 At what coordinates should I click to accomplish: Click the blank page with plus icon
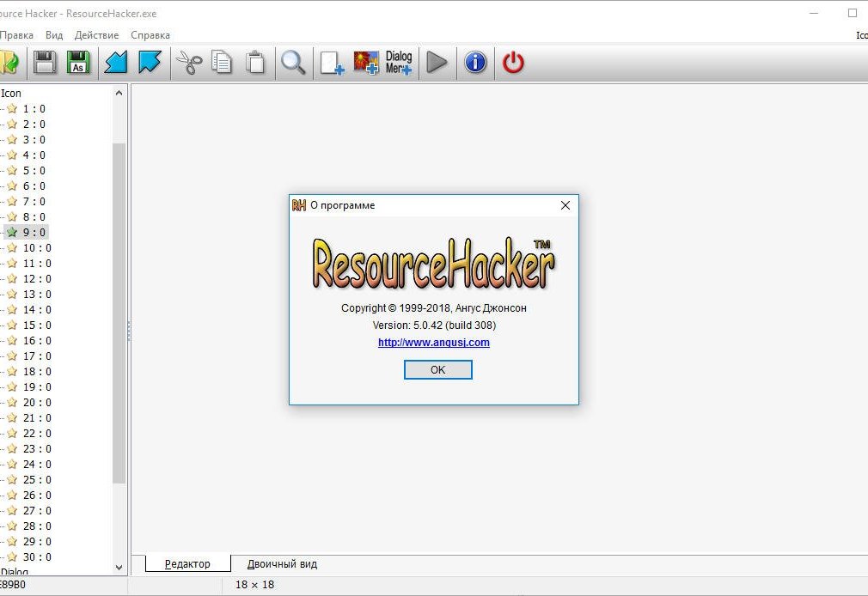[332, 63]
